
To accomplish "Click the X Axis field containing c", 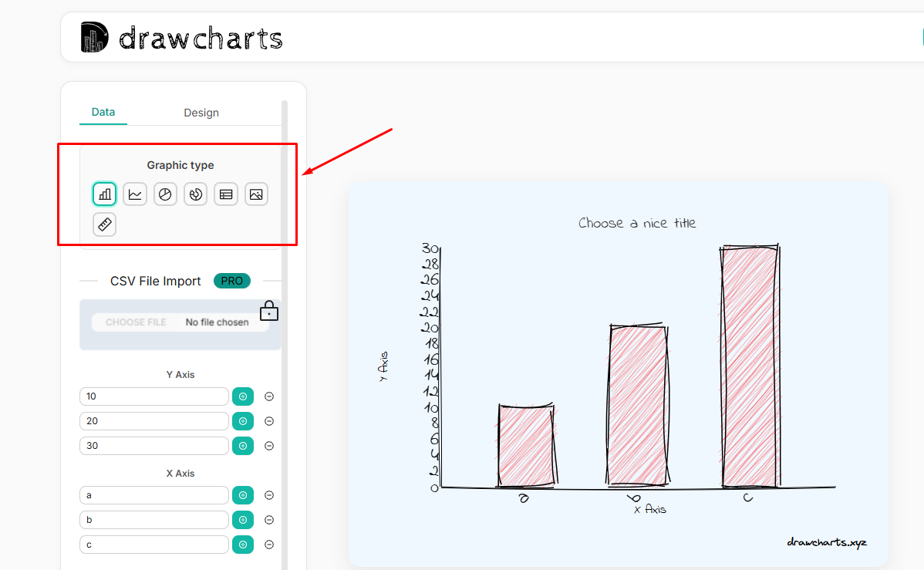I will coord(153,545).
